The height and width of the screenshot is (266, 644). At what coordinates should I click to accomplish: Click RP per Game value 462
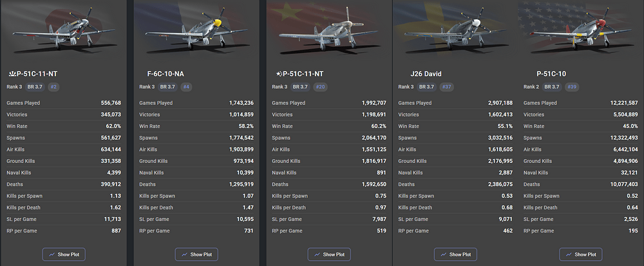click(508, 231)
